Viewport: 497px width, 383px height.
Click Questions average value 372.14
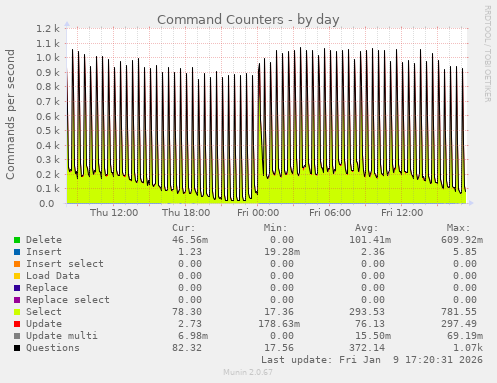pos(367,348)
